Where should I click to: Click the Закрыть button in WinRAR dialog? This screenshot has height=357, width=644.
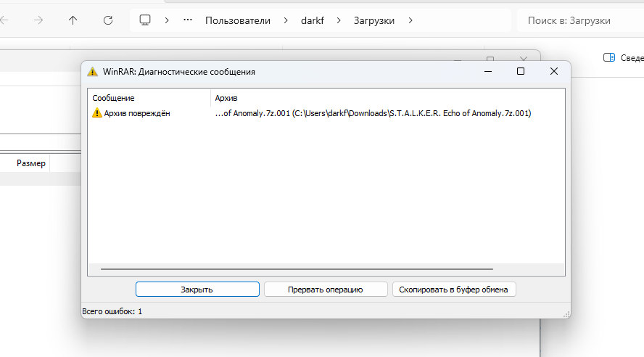tap(197, 290)
